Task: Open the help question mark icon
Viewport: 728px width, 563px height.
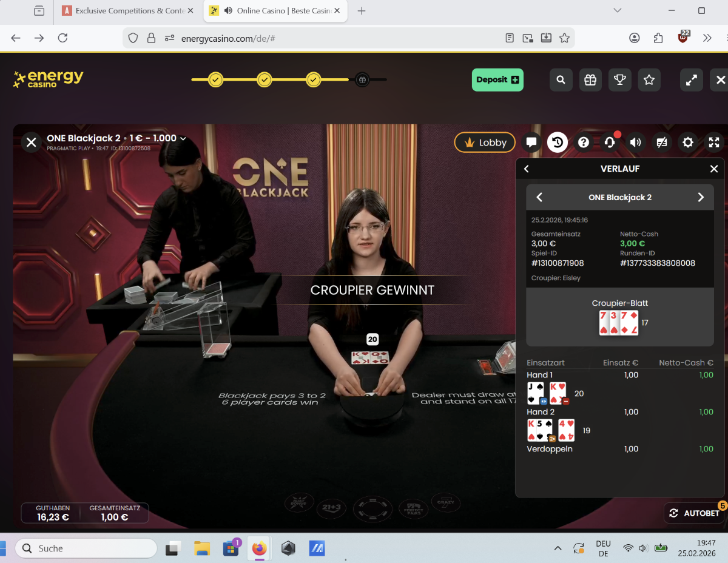Action: 584,143
